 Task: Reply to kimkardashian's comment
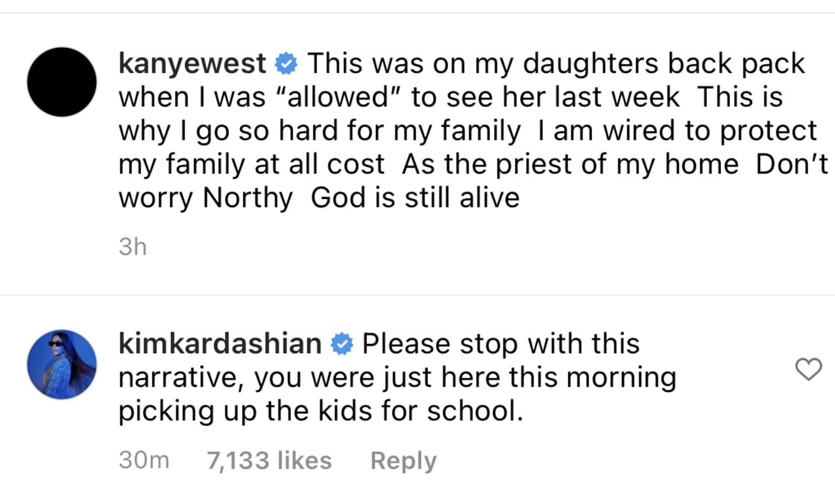[403, 460]
